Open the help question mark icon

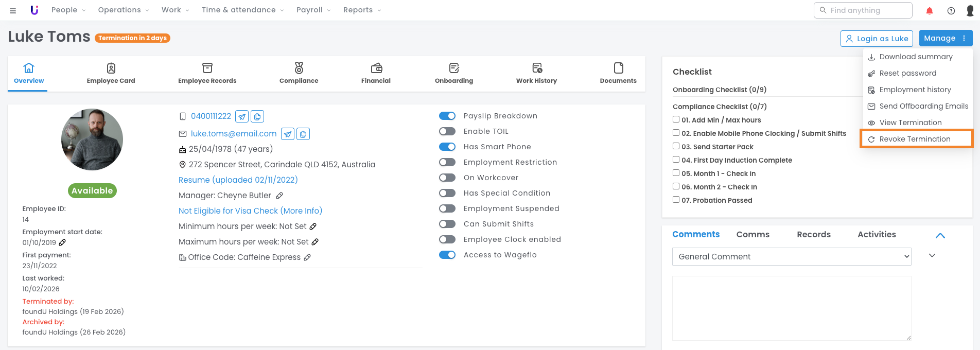click(951, 10)
